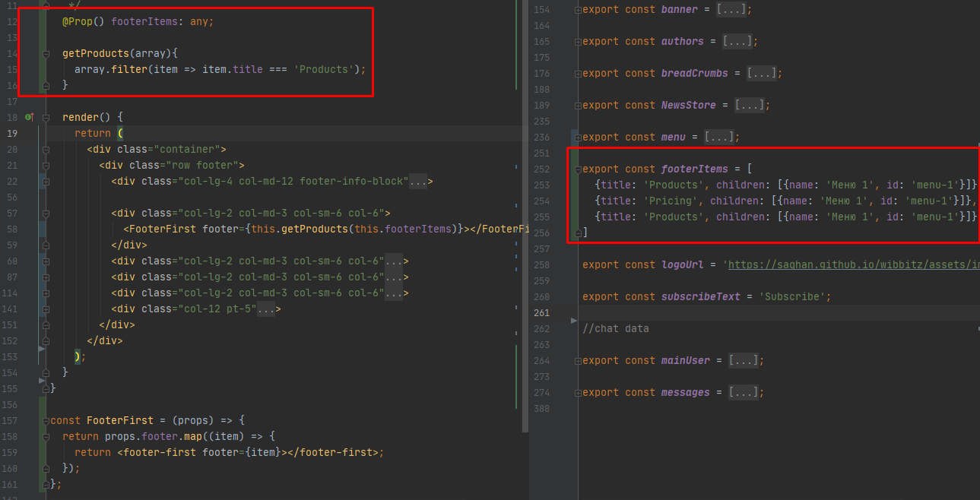Open the saghan.github.io logoUrl link
980x500 pixels.
pos(854,265)
